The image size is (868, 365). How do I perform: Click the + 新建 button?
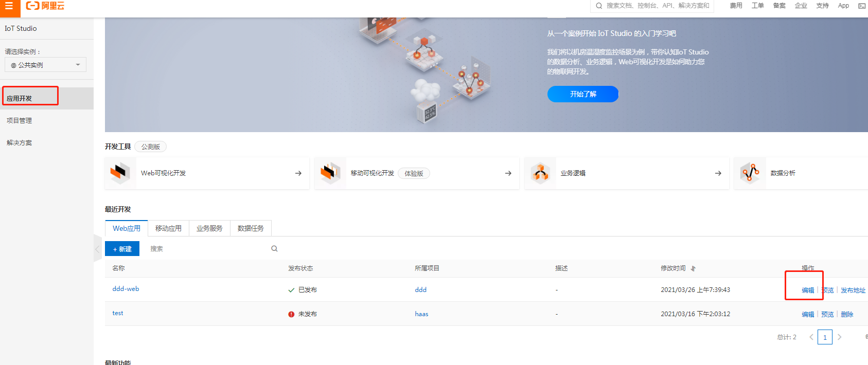[x=122, y=249]
